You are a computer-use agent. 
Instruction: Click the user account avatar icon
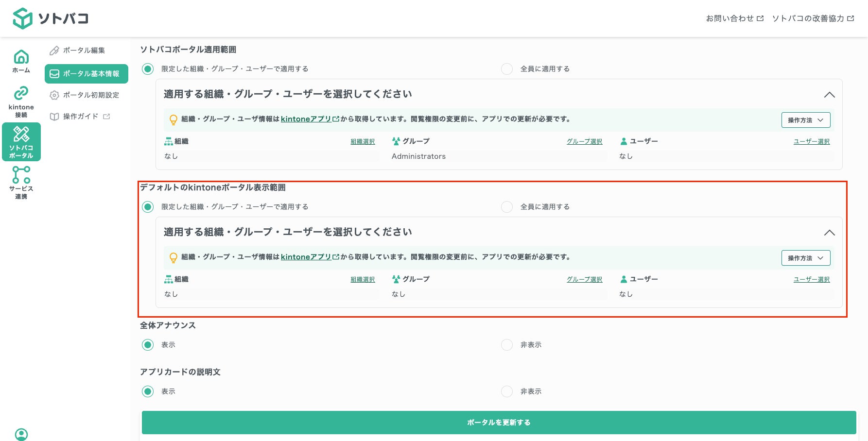[x=21, y=434]
